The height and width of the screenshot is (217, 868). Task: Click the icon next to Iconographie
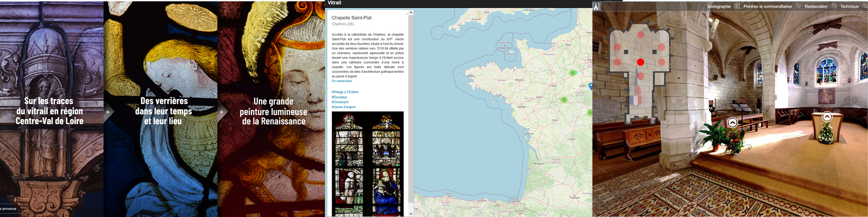coord(737,6)
